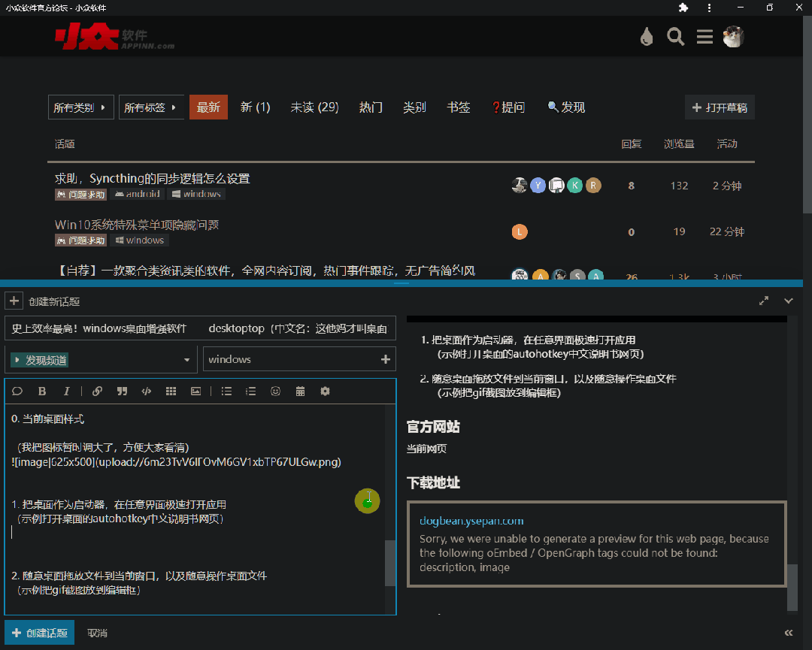
Task: Insert a code block via the code icon
Action: [146, 391]
